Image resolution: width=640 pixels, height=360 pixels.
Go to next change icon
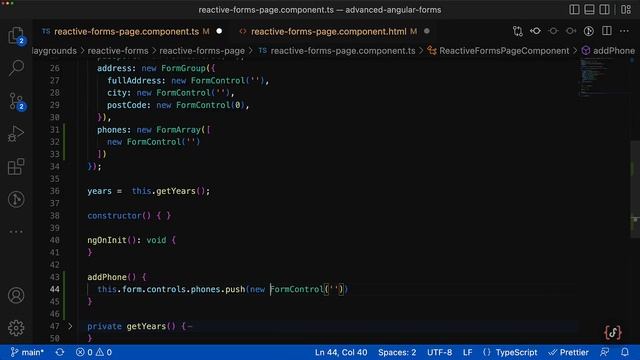(571, 31)
